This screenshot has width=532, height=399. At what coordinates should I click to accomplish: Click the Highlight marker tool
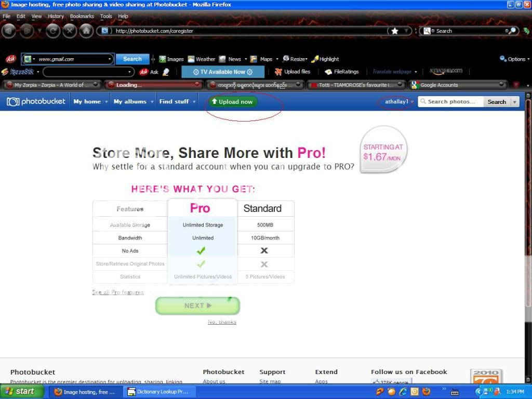click(325, 59)
